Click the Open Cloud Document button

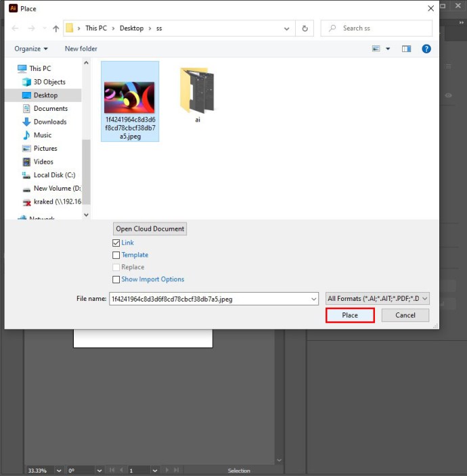click(x=150, y=229)
